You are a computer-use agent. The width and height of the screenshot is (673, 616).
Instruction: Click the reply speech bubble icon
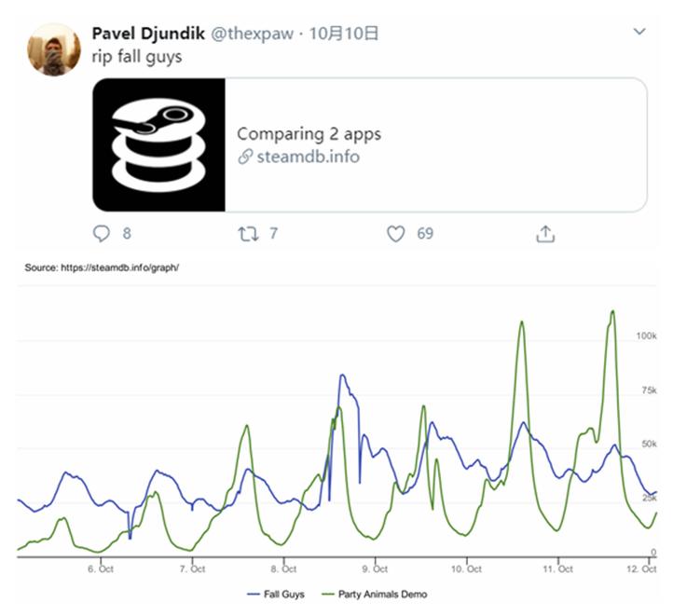pyautogui.click(x=103, y=234)
